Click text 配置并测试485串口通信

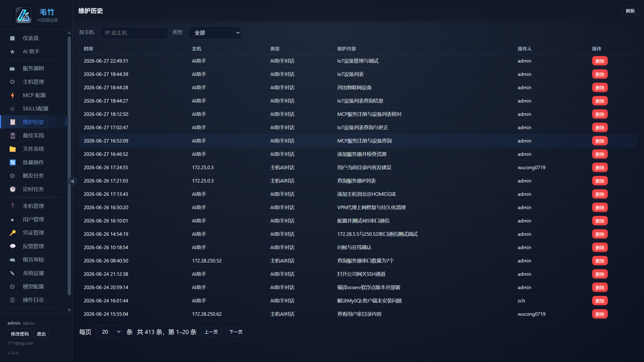[363, 221]
